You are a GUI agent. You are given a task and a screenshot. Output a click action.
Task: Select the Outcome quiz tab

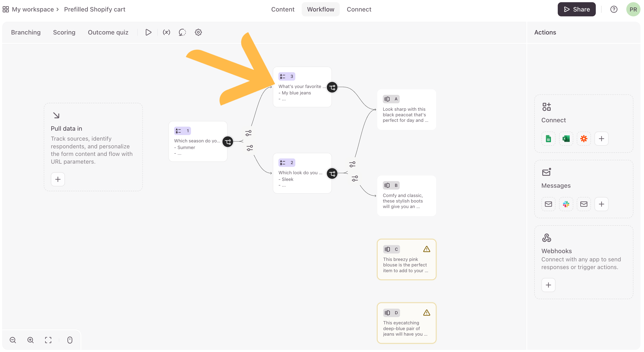tap(108, 33)
